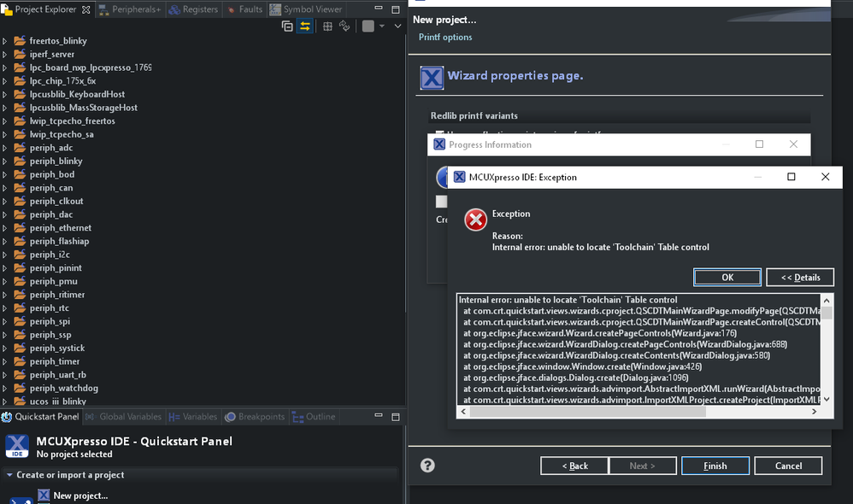This screenshot has width=853, height=504.
Task: Select the periph_systick project
Action: click(x=57, y=348)
